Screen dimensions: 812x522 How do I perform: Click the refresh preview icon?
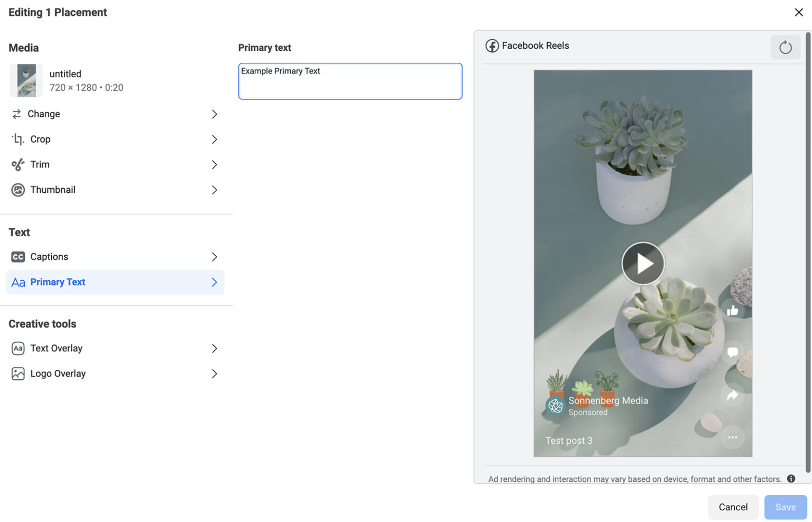point(785,47)
